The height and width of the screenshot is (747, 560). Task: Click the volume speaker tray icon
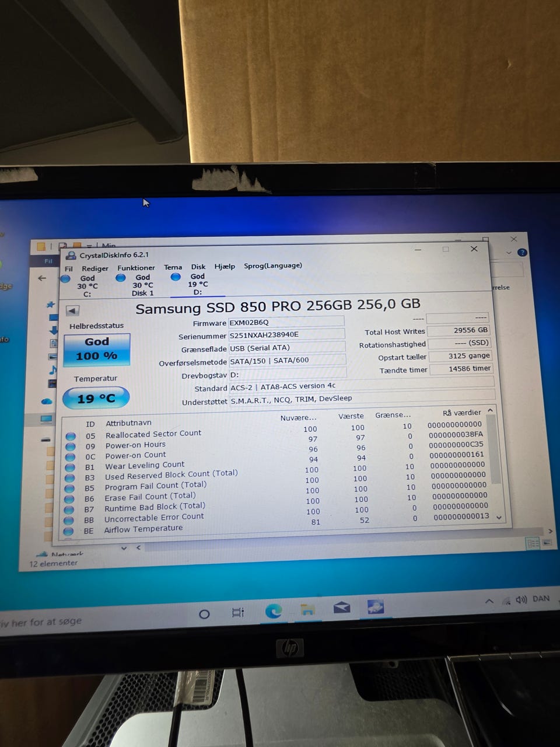[521, 599]
